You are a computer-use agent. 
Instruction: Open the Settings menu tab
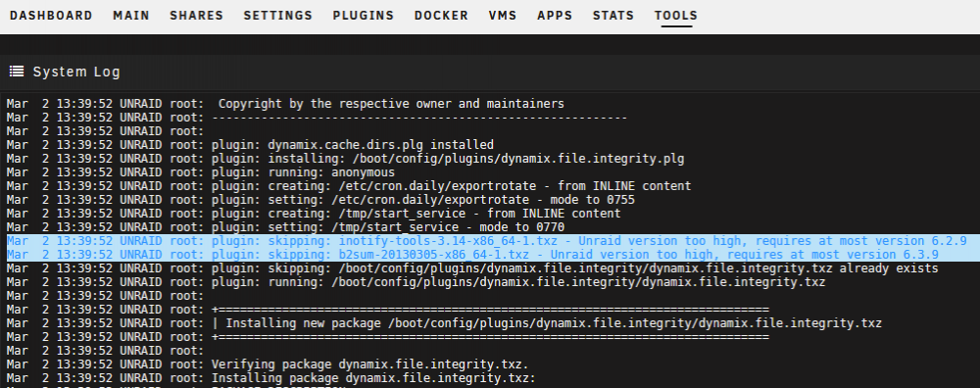(278, 16)
